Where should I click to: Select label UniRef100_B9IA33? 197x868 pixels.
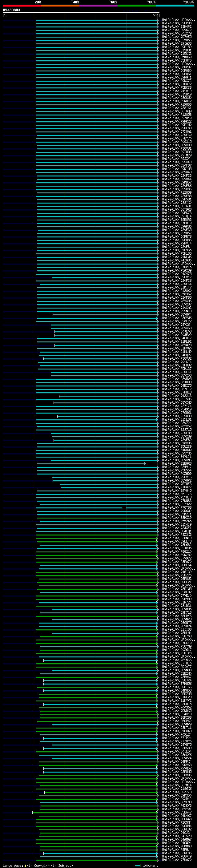[x=177, y=43]
